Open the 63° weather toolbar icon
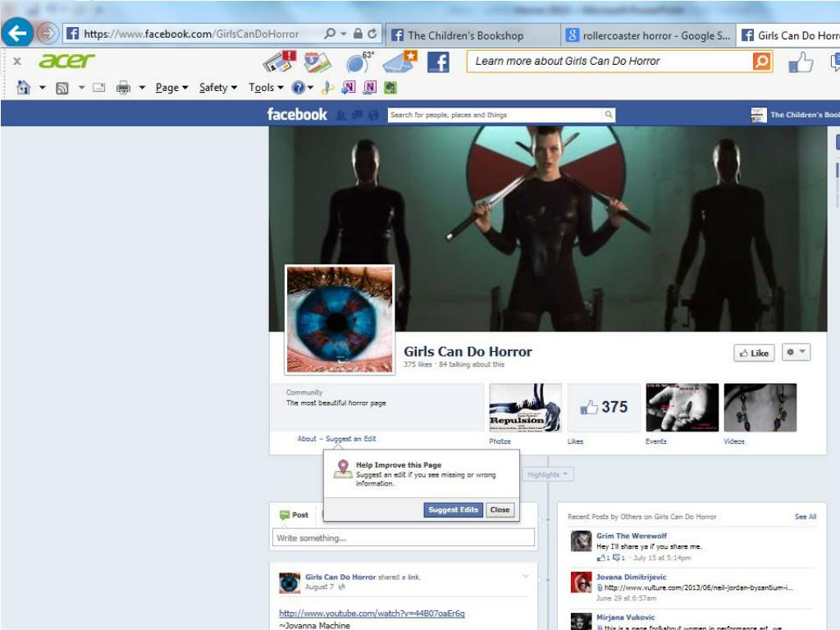Viewport: 840px width, 630px height. pyautogui.click(x=358, y=62)
